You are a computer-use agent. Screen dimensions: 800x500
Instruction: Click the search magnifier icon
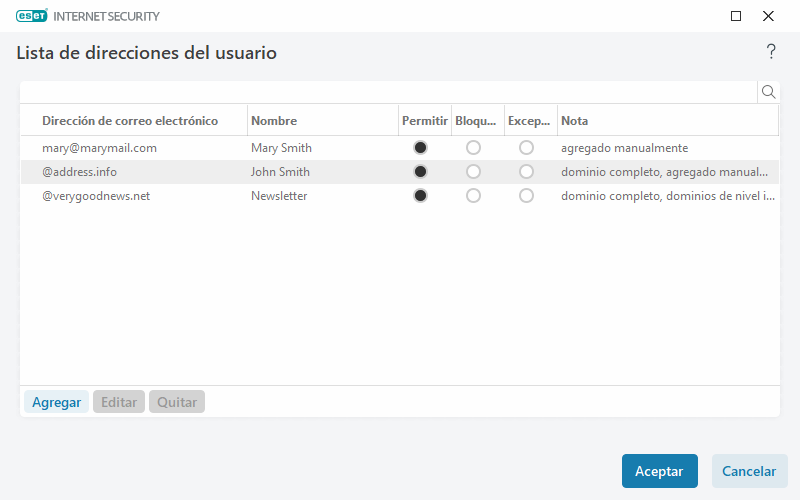pos(769,92)
